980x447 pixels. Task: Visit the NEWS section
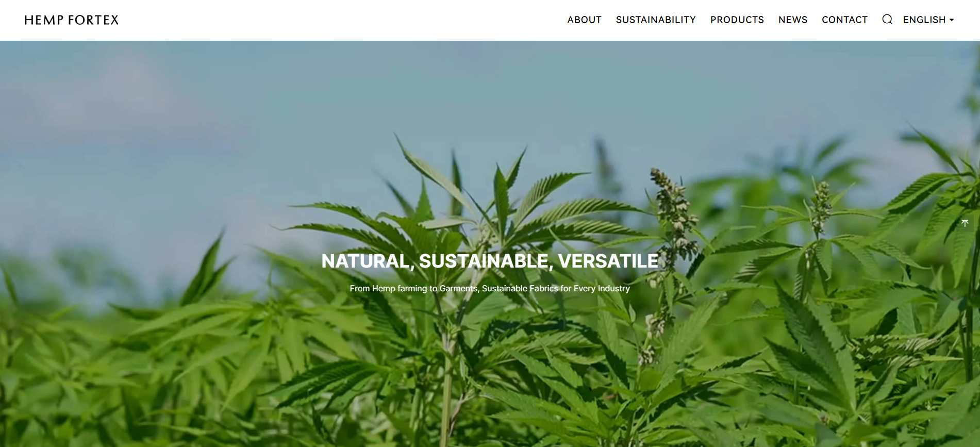click(x=792, y=20)
